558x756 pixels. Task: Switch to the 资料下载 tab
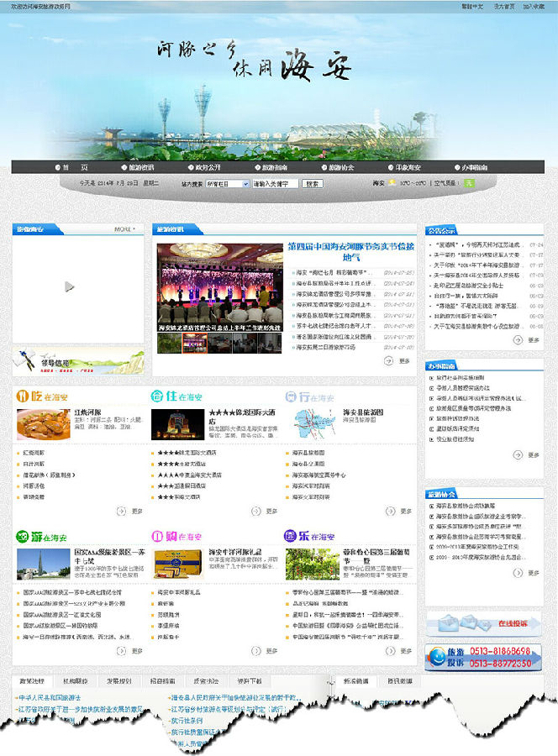(250, 681)
